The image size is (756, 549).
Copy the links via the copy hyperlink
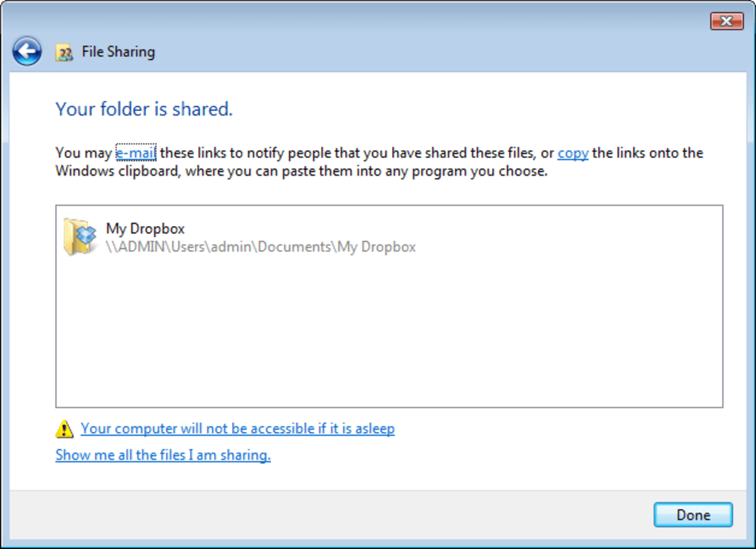click(x=573, y=153)
